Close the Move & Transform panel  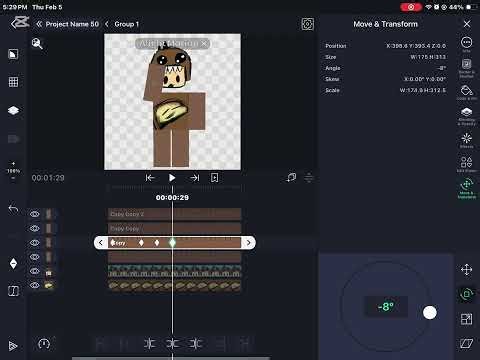pyautogui.click(x=467, y=24)
